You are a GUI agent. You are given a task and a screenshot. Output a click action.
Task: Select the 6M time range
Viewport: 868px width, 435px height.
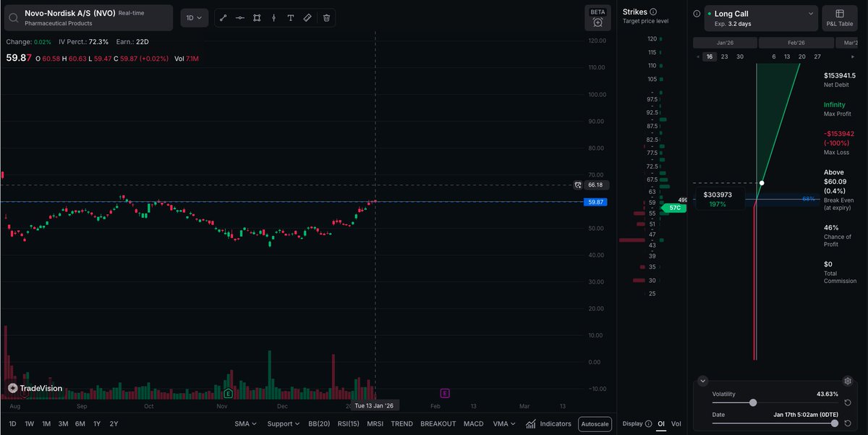80,423
